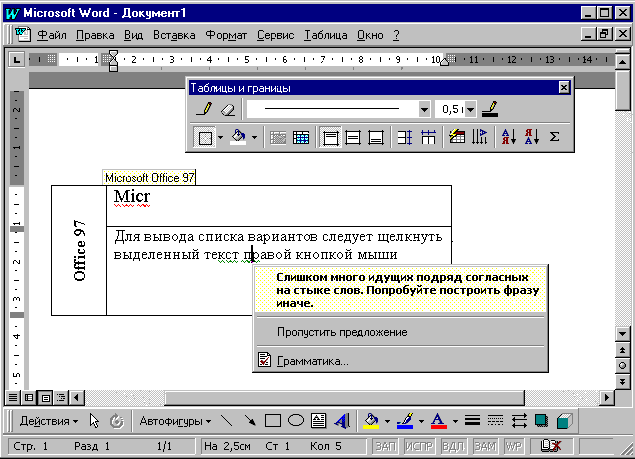Image resolution: width=635 pixels, height=459 pixels.
Task: Insert a Text Box from the drawing toolbar
Action: pos(318,421)
